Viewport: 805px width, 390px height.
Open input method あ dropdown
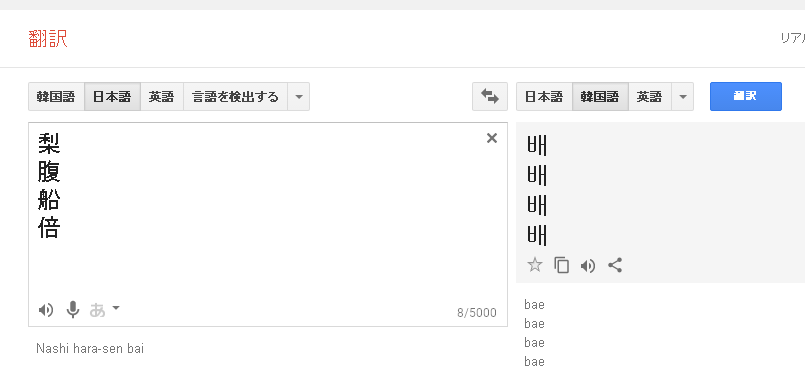click(105, 309)
